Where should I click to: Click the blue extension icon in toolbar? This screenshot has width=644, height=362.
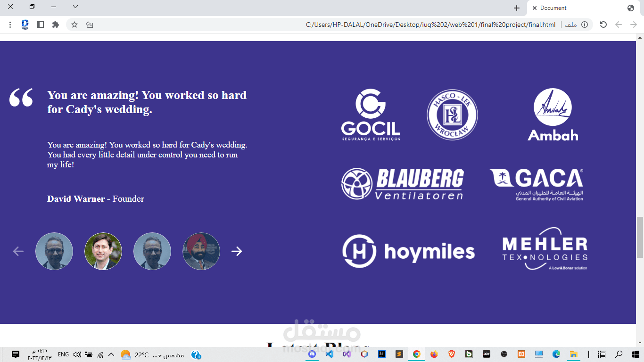coord(25,25)
